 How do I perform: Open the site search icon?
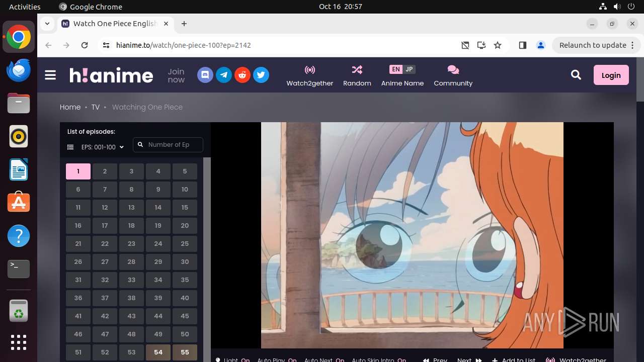(x=576, y=75)
